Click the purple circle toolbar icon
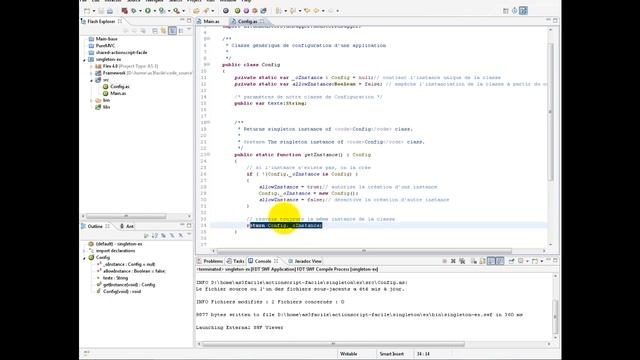Viewport: 640px width, 360px height. pos(246,11)
